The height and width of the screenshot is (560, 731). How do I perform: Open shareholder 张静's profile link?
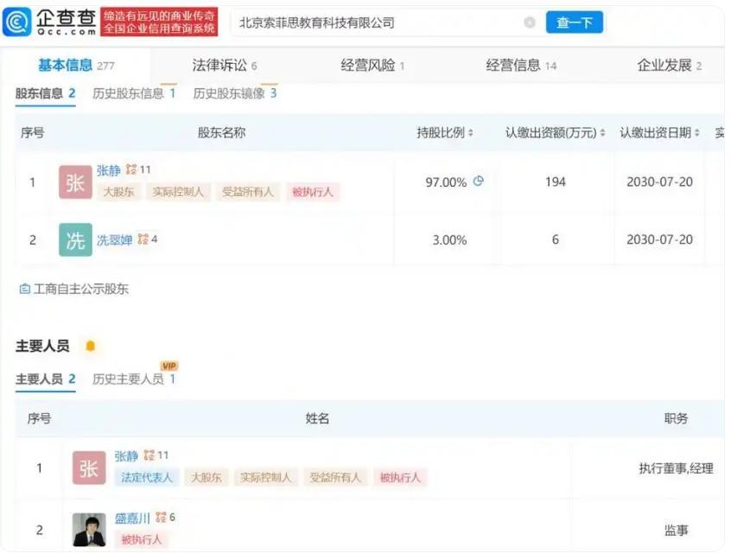click(109, 170)
